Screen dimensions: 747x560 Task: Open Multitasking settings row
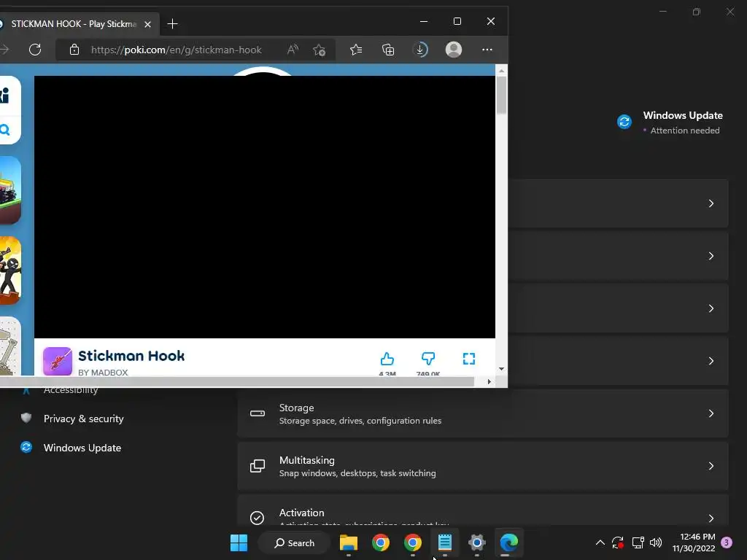pos(483,466)
